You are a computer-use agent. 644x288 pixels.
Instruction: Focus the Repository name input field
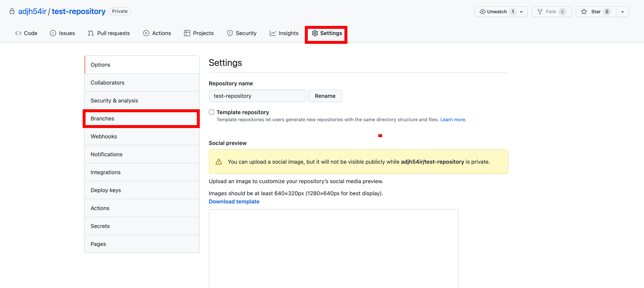click(x=257, y=96)
